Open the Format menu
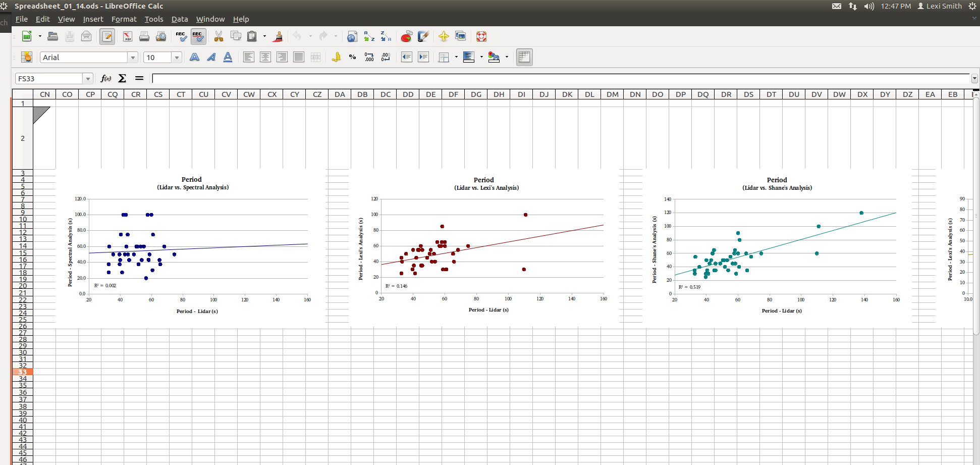980x465 pixels. coord(124,19)
